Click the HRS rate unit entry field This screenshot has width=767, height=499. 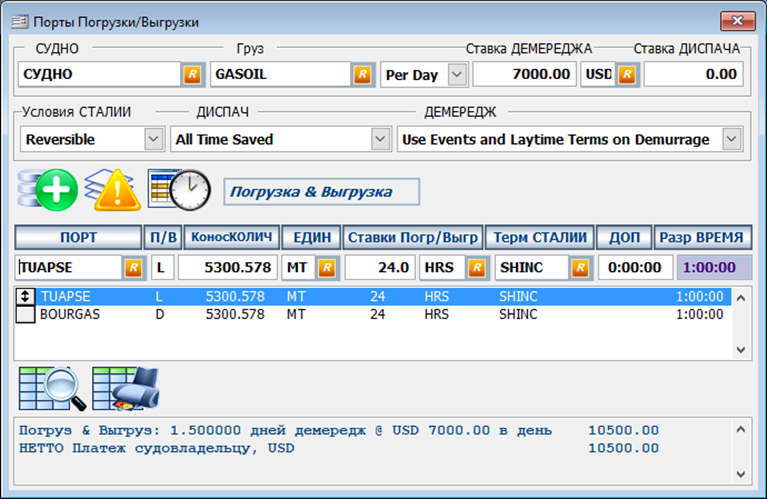[442, 268]
